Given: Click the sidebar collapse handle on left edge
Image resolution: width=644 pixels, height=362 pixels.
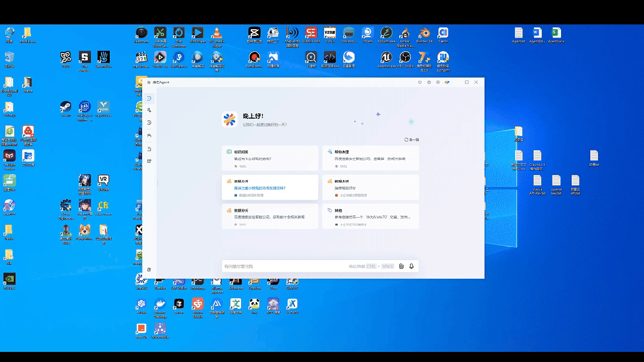Looking at the screenshot, I should click(158, 182).
